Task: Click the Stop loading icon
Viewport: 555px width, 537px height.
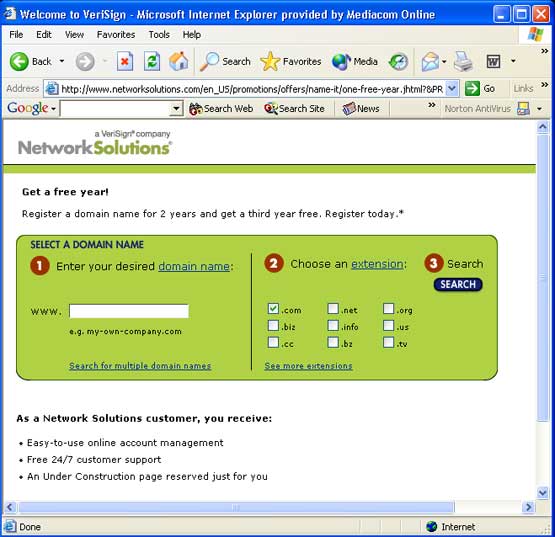Action: 125,61
